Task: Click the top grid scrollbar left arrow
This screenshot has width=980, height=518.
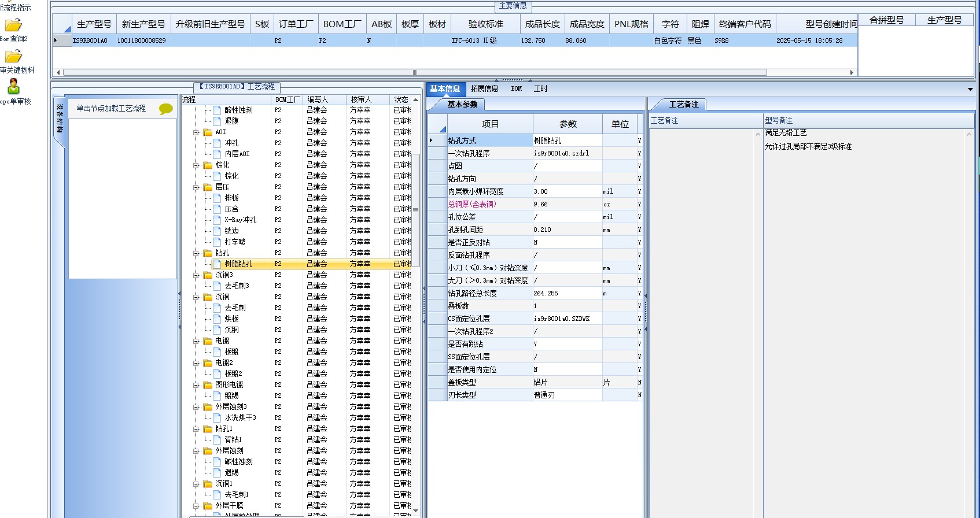Action: (58, 72)
